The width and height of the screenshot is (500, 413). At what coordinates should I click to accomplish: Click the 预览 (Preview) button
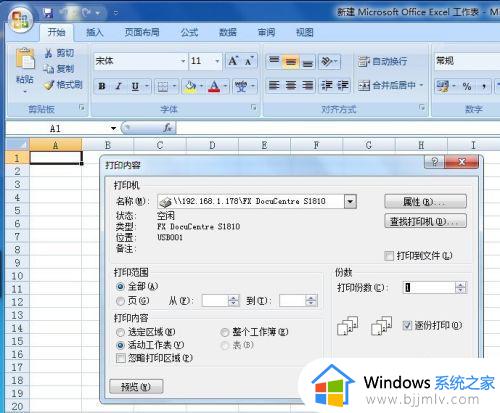pyautogui.click(x=136, y=387)
